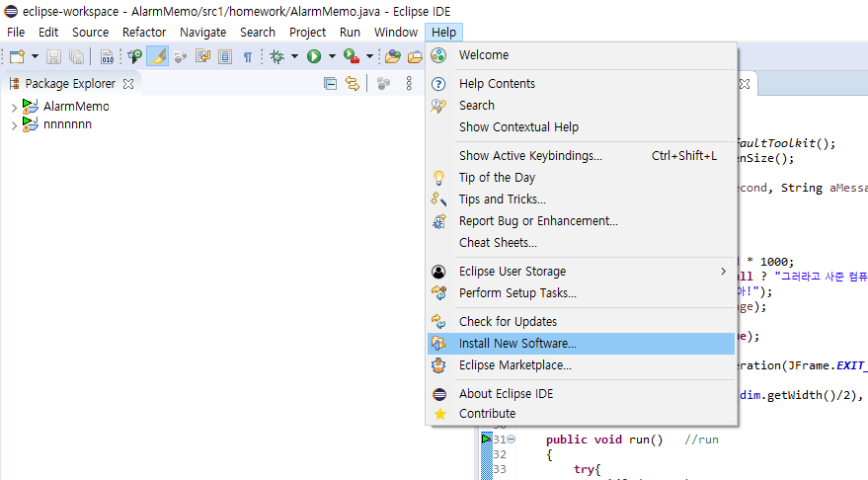Choose Welcome from Help menu
Screen dimensions: 868x480
coord(582,55)
